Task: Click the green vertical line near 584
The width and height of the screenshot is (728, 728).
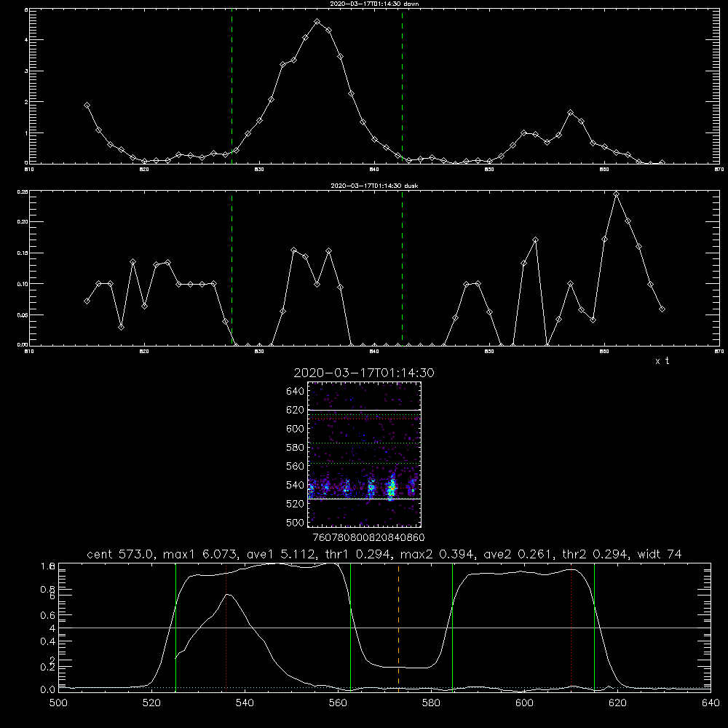Action: pos(452,627)
